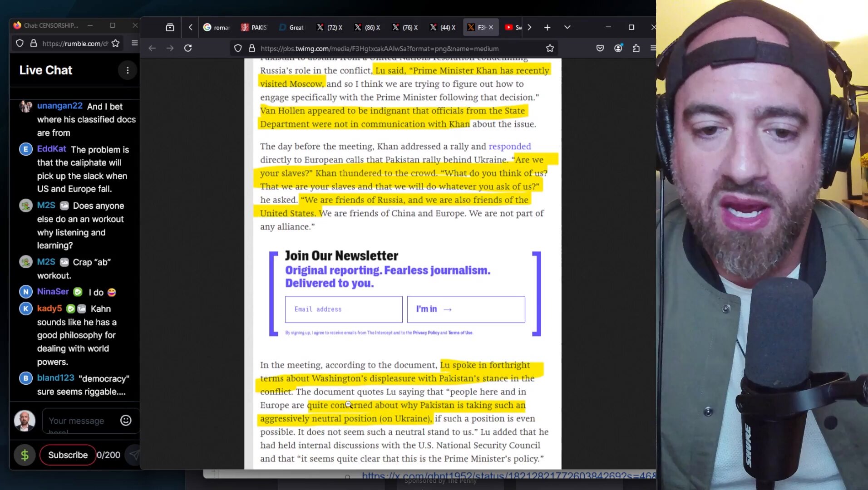Go back in browser history

tap(152, 48)
